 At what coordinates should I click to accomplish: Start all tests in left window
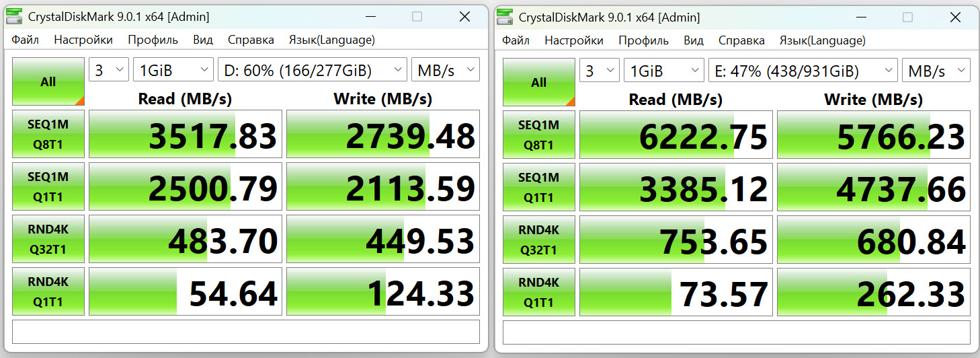[x=48, y=82]
